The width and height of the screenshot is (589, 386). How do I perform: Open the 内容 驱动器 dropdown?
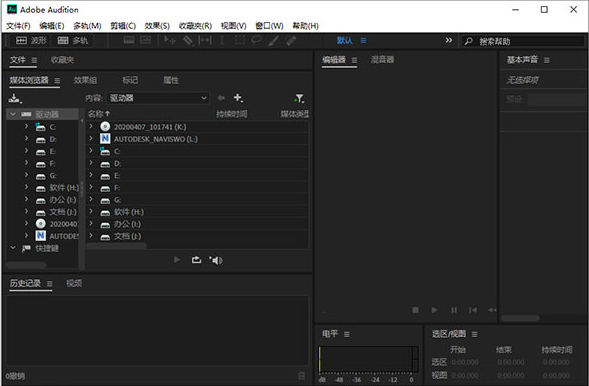[158, 98]
